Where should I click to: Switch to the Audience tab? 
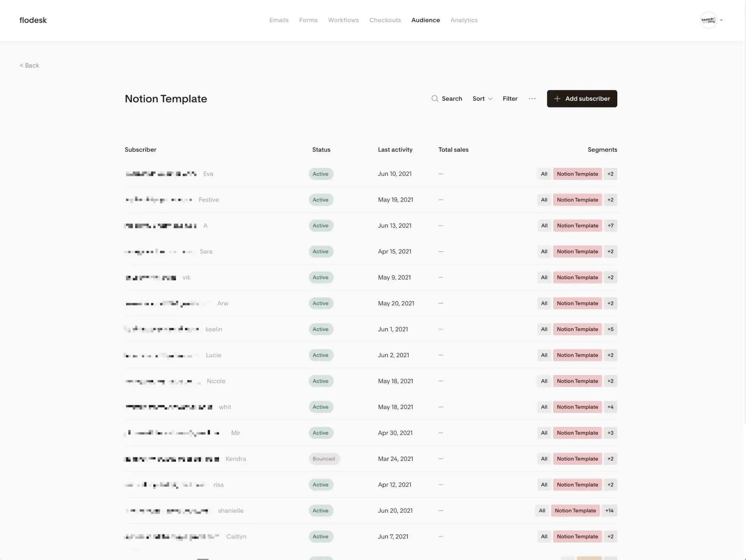click(x=426, y=20)
